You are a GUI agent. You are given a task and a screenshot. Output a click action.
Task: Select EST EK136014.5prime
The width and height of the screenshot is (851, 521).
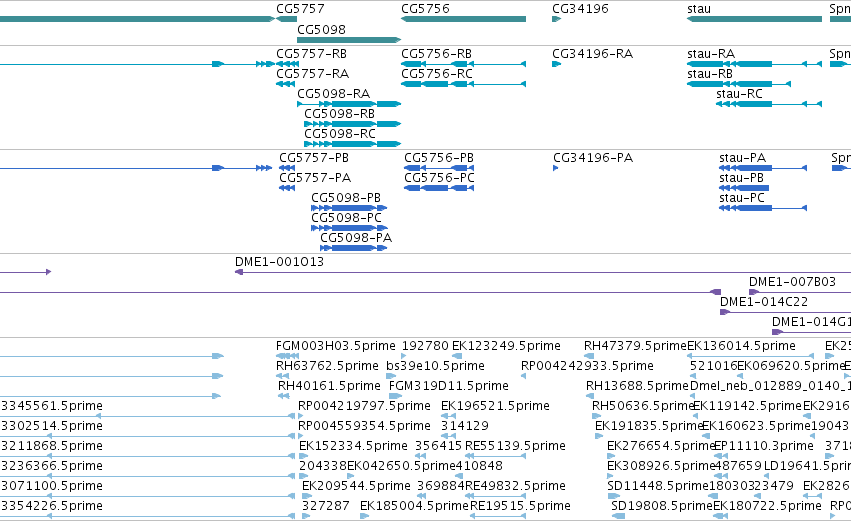pos(741,346)
